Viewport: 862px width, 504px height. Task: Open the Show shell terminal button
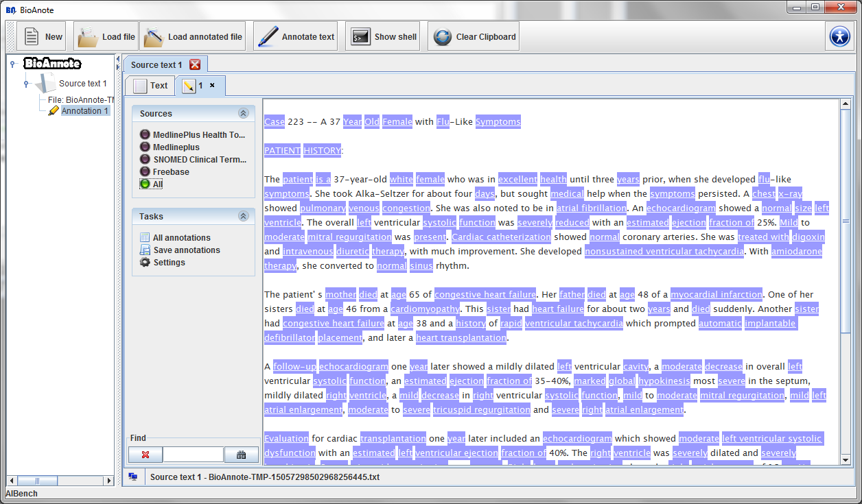pos(384,36)
